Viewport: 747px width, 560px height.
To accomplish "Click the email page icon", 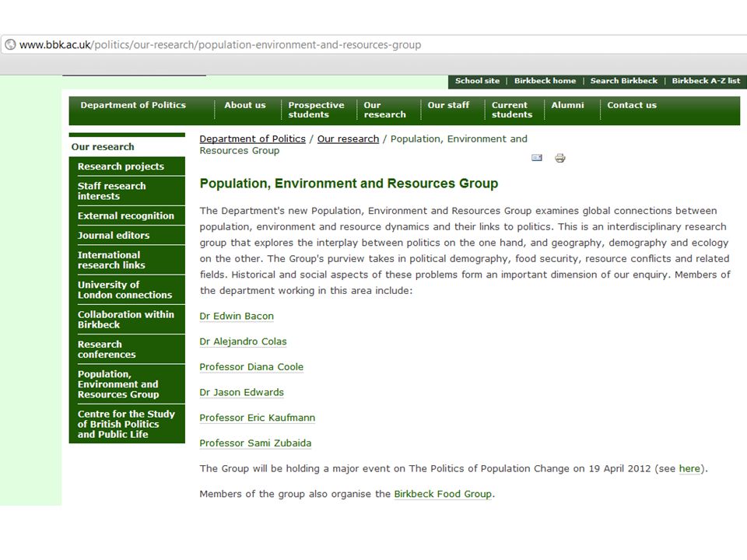I will (536, 158).
